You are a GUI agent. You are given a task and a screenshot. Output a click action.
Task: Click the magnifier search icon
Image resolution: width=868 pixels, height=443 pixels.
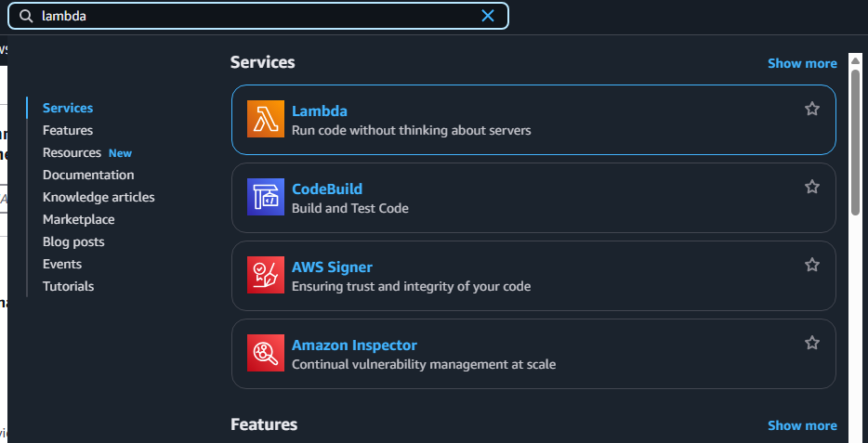[x=26, y=16]
